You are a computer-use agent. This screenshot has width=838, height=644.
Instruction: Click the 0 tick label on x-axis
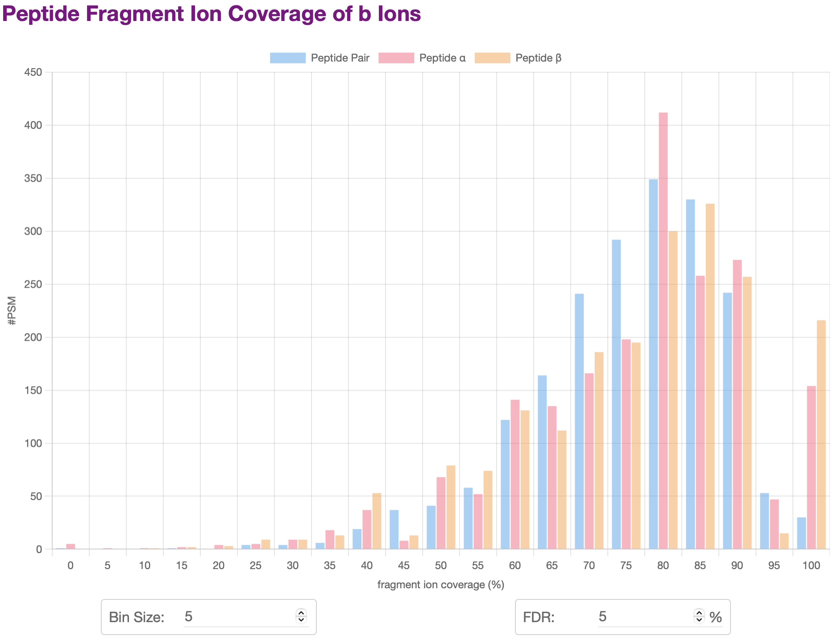coord(71,565)
